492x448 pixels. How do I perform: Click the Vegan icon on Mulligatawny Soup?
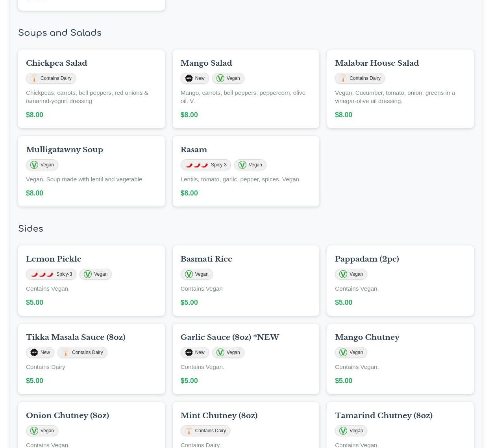[x=34, y=165]
